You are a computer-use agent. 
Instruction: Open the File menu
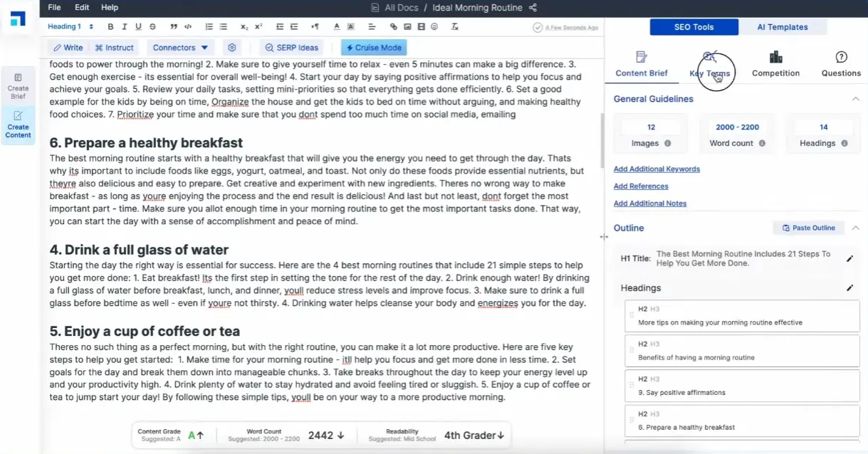click(x=54, y=7)
